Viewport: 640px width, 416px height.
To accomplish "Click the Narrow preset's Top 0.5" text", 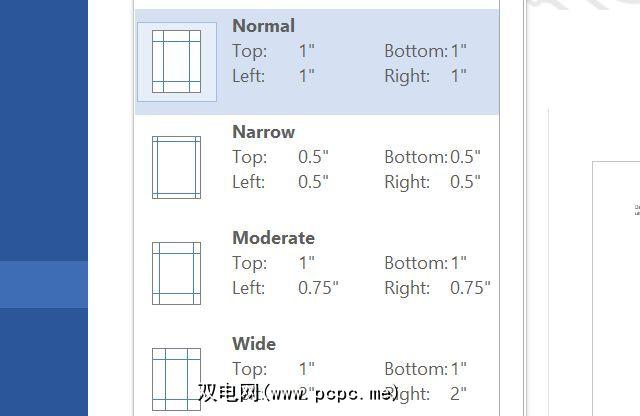I will pos(315,157).
